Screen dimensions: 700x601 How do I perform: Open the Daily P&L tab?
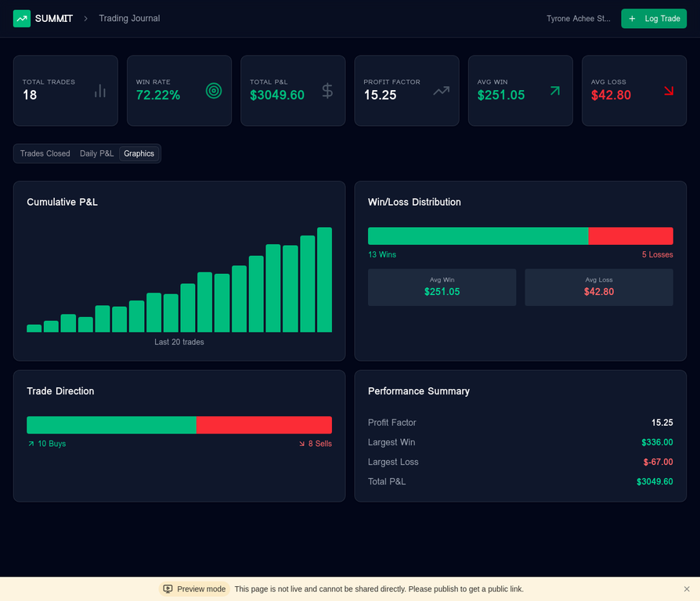[96, 153]
